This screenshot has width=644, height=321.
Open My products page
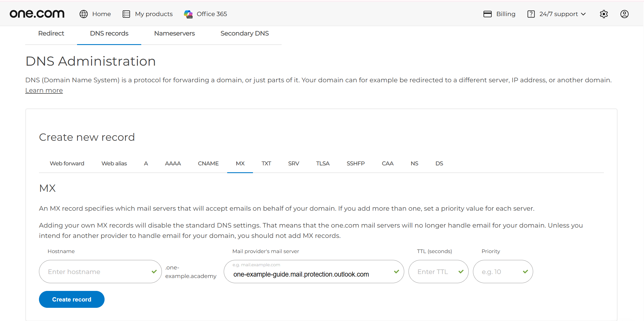(x=154, y=14)
